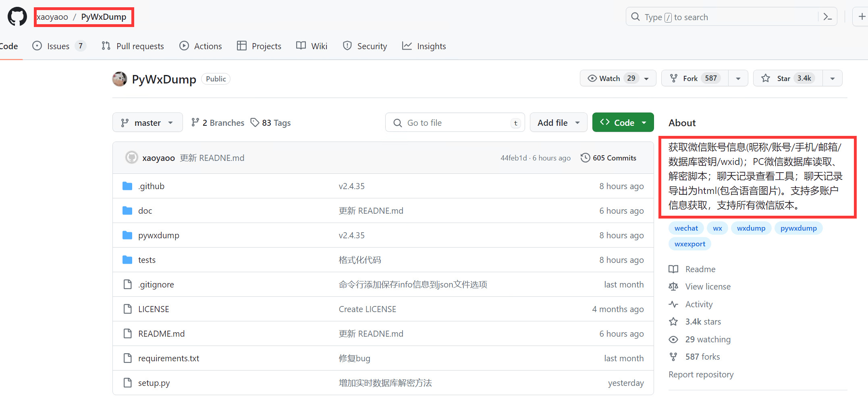Image resolution: width=868 pixels, height=402 pixels.
Task: Open the Insights tab
Action: click(x=424, y=46)
